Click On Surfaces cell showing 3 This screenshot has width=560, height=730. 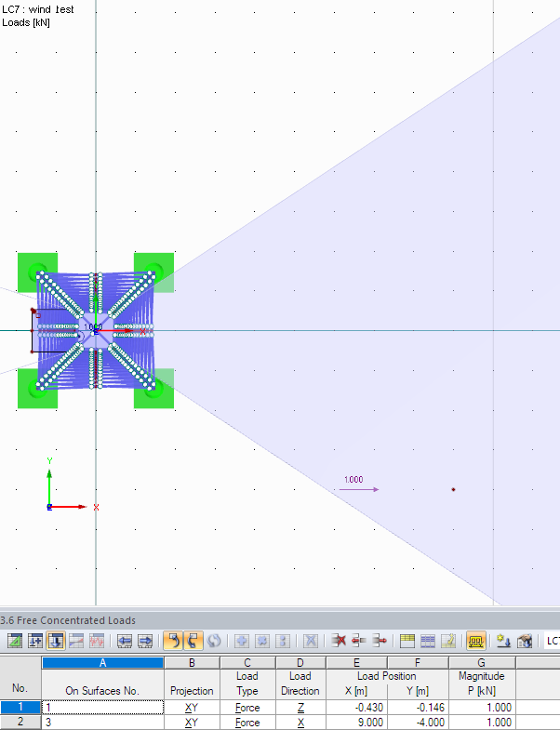[x=103, y=723]
